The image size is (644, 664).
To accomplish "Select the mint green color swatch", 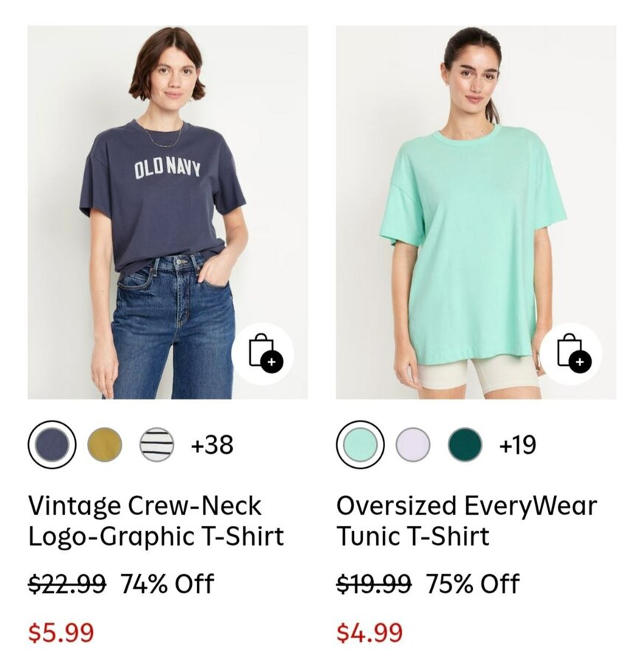I will pyautogui.click(x=361, y=445).
